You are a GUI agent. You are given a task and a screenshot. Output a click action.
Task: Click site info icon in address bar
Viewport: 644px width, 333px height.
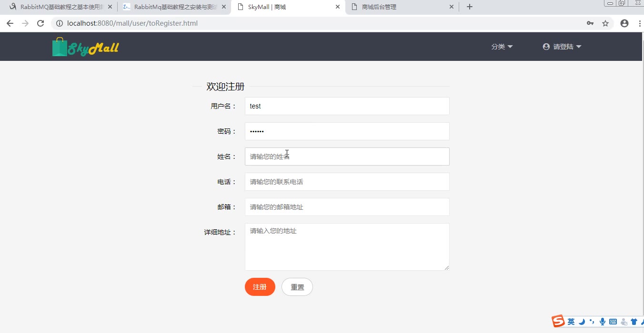[x=60, y=23]
